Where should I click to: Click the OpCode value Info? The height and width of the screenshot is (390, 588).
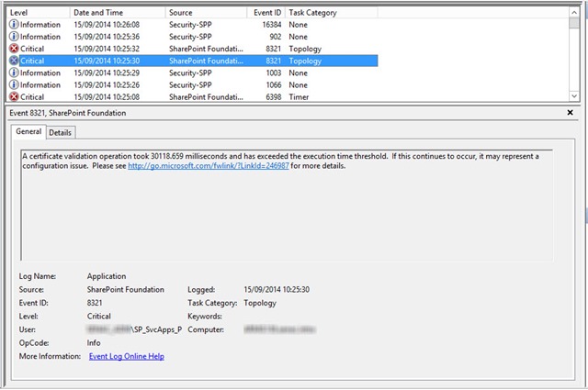coord(94,343)
